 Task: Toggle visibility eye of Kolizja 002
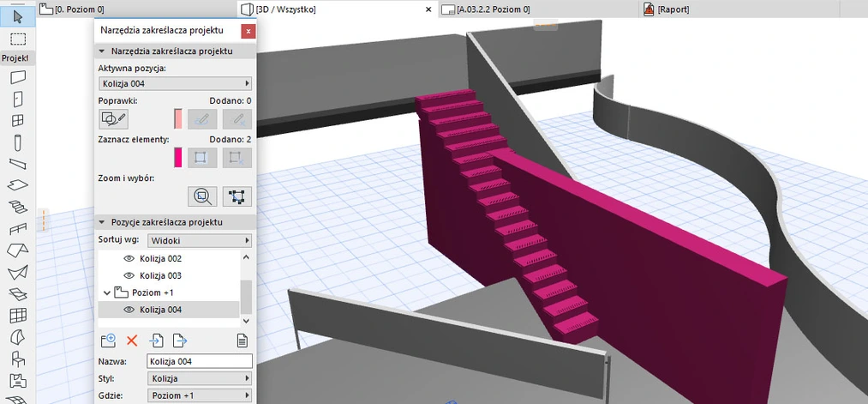click(129, 258)
